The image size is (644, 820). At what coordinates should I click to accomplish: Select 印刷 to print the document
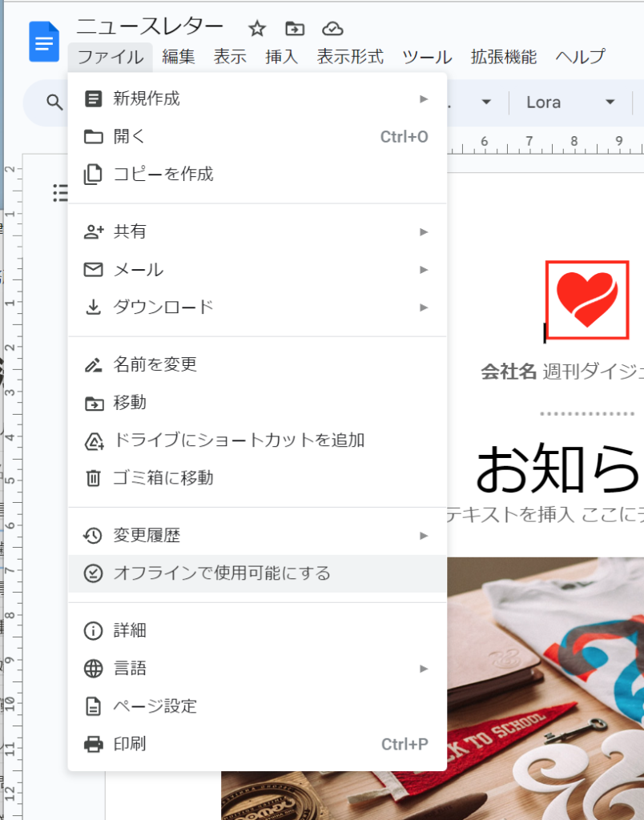tap(130, 744)
